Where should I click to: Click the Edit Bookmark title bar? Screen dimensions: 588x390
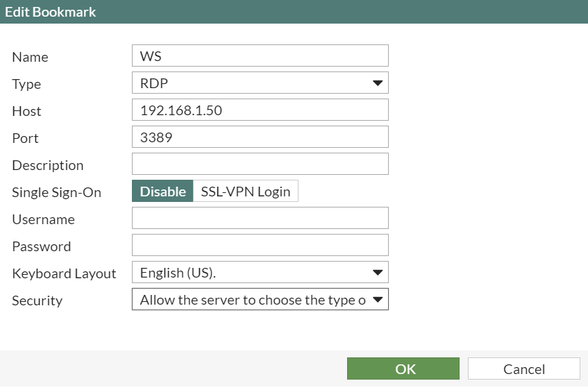pos(294,12)
